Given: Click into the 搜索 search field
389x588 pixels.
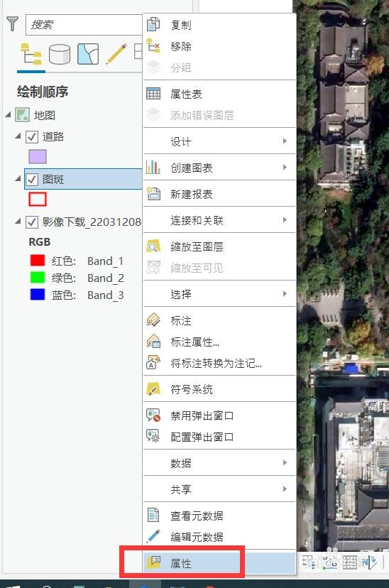Looking at the screenshot, I should pos(84,25).
